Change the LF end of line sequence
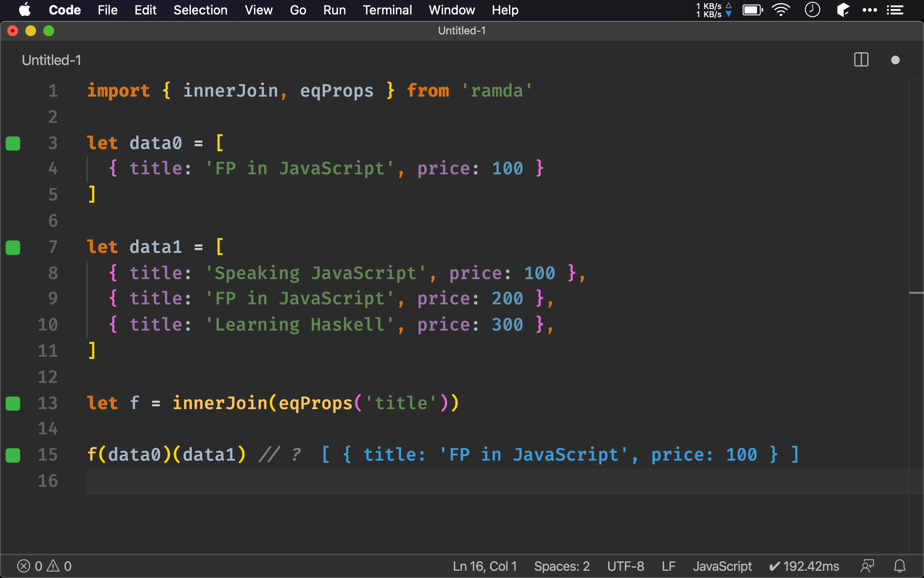Image resolution: width=924 pixels, height=578 pixels. (x=669, y=566)
